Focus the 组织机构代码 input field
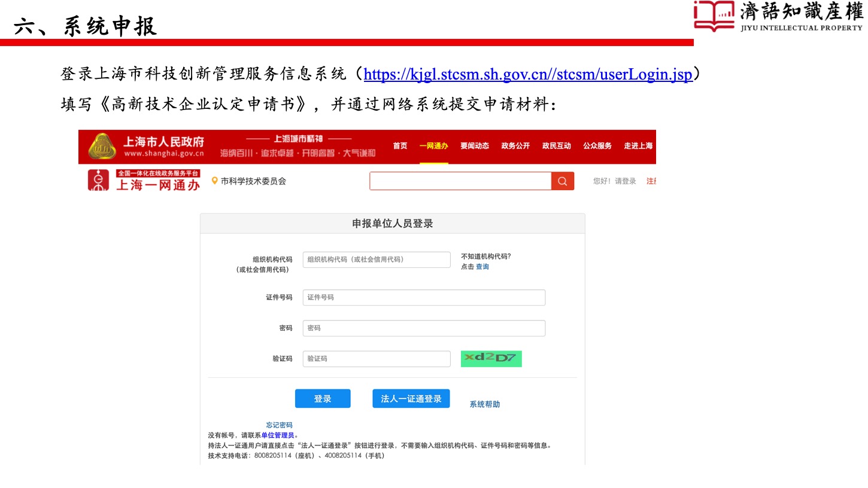 click(376, 260)
